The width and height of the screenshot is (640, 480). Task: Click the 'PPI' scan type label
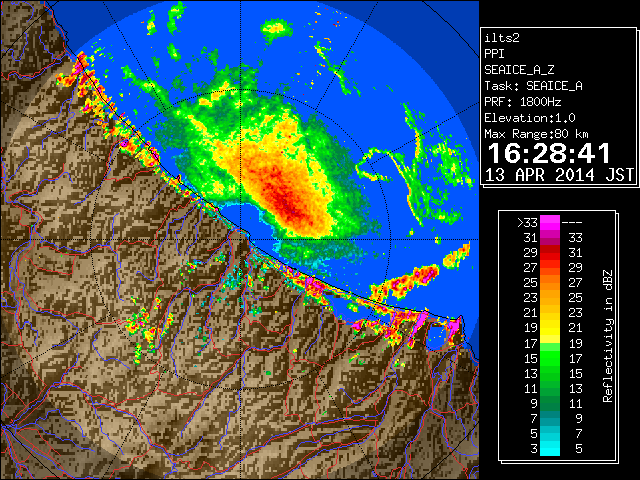[494, 54]
